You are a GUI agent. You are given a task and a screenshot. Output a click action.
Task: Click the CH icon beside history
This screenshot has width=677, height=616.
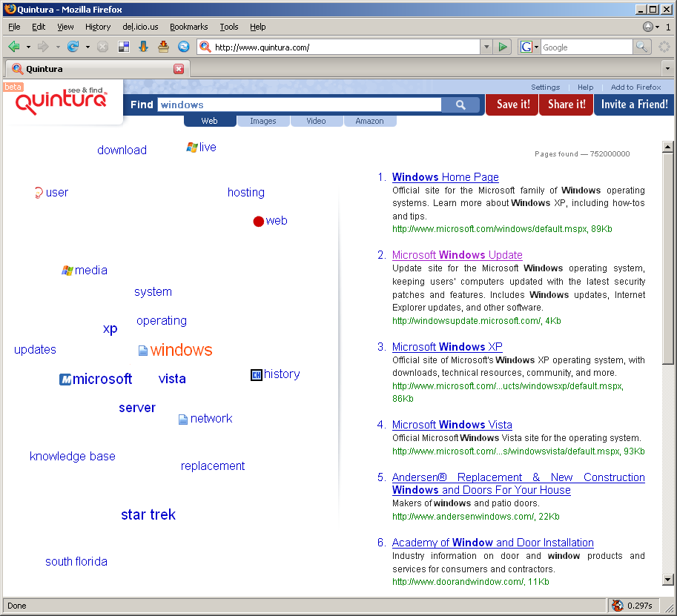pyautogui.click(x=257, y=374)
